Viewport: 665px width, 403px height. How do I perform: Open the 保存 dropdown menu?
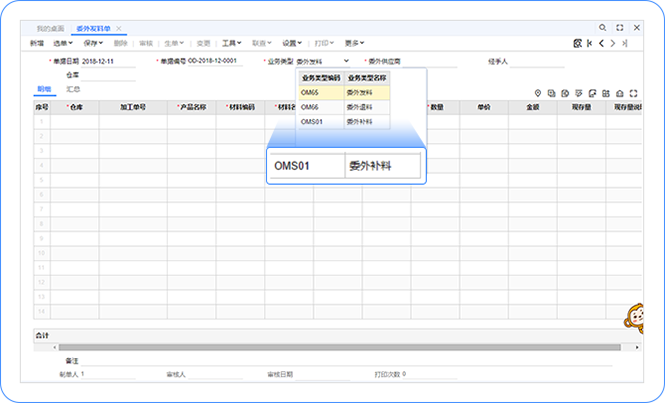(93, 43)
